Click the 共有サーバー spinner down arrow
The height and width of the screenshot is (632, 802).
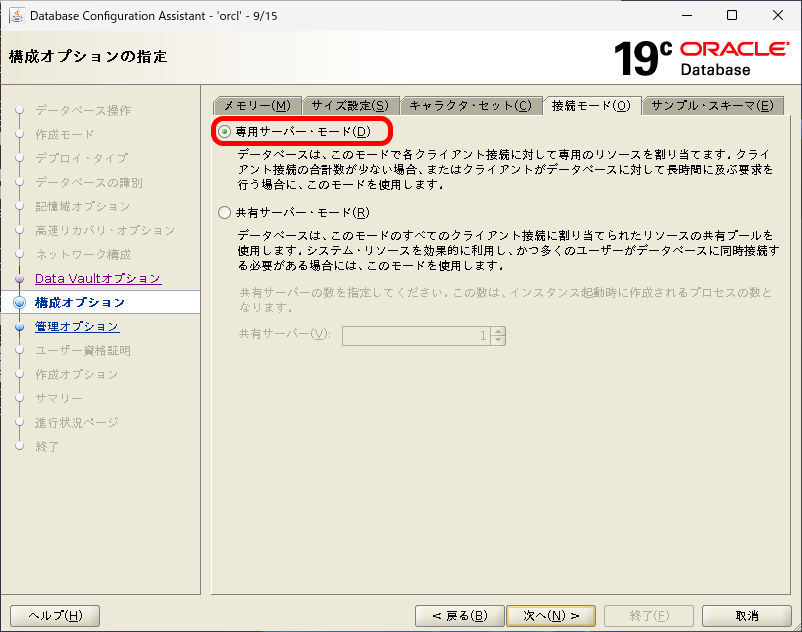(497, 341)
